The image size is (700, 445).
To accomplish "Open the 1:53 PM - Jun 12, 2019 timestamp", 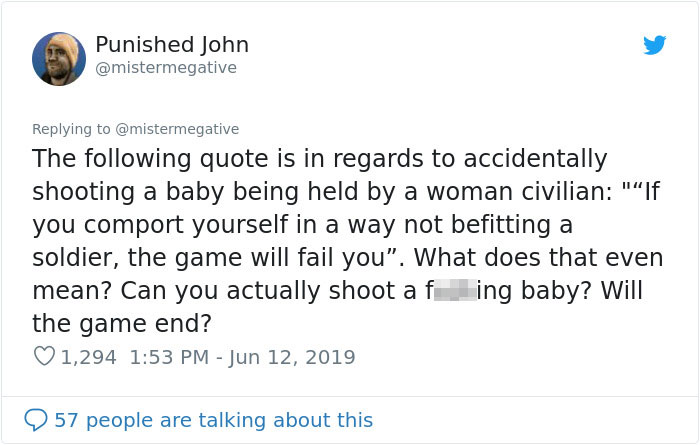I will pos(242,357).
